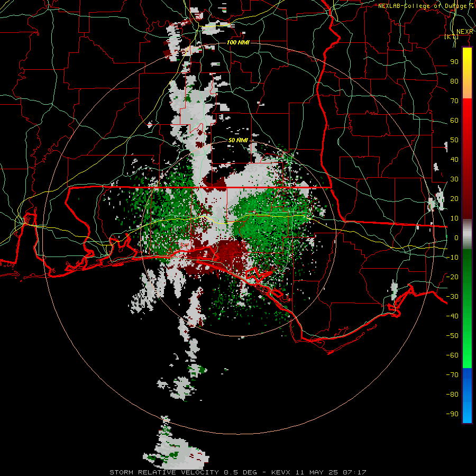
Task: Select the -10 value on velocity scale
Action: (x=452, y=258)
